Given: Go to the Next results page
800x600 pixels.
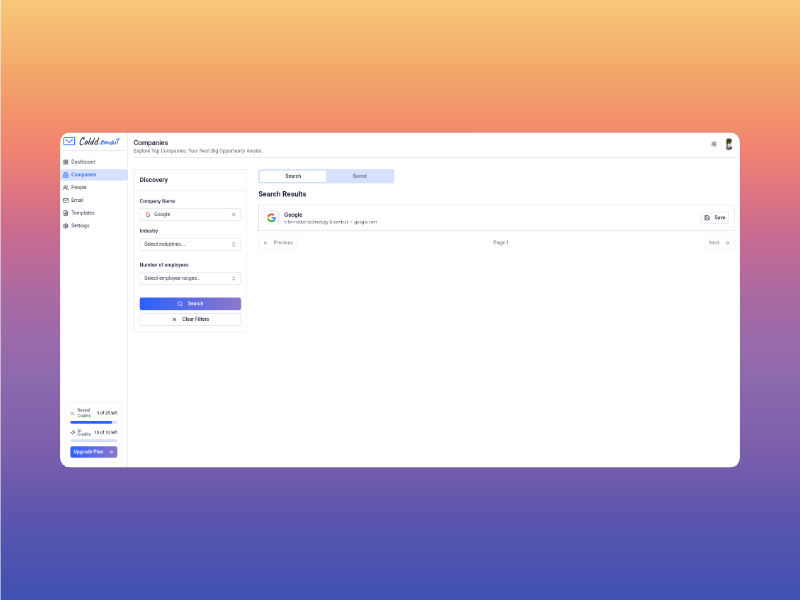Looking at the screenshot, I should coord(718,243).
